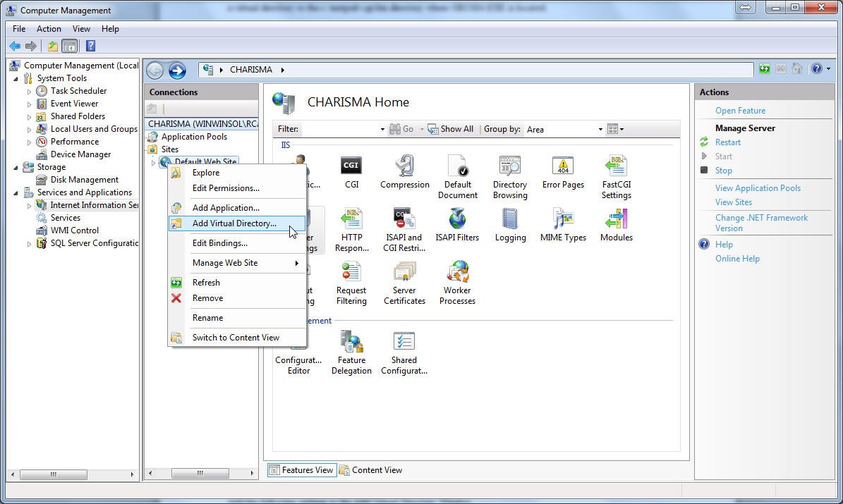This screenshot has width=843, height=504.
Task: Open FastCGI Settings icon
Action: pyautogui.click(x=616, y=178)
